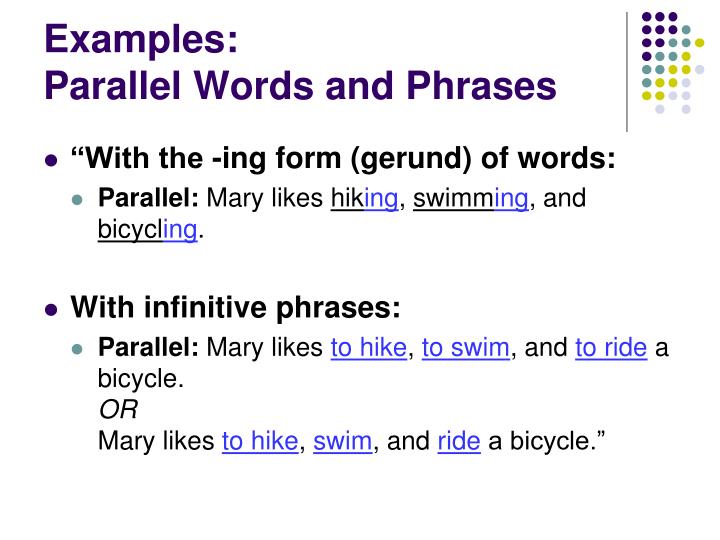Click the decorative dot grid graphic
This screenshot has width=720, height=540.
coord(673,63)
